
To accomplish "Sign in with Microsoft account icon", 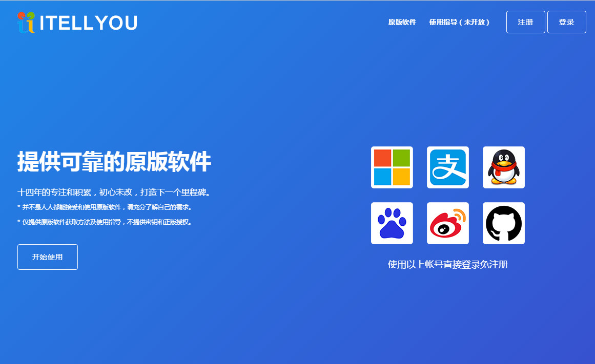I will pos(392,167).
